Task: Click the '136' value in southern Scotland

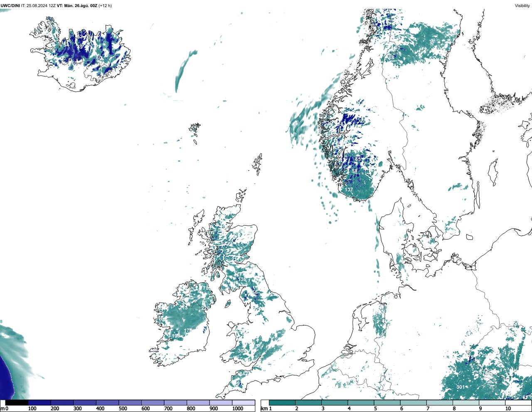Action: click(242, 279)
